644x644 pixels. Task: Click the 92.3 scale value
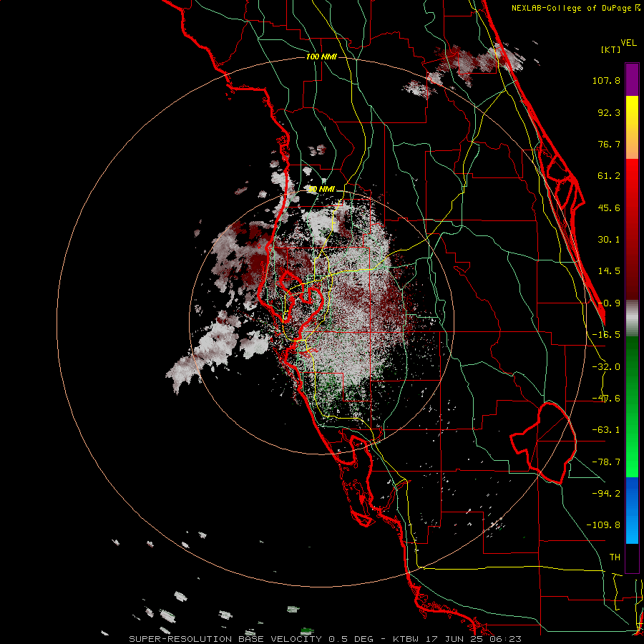[609, 112]
